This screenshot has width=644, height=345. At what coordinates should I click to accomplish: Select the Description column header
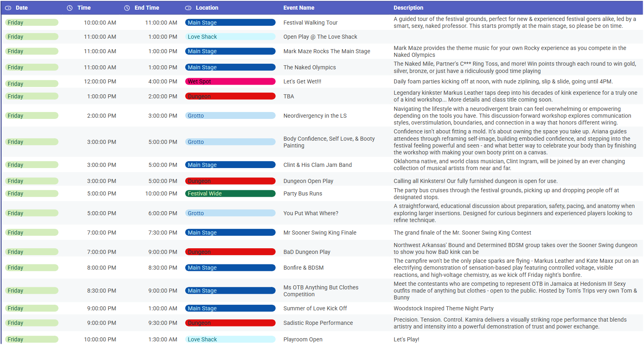click(x=408, y=8)
